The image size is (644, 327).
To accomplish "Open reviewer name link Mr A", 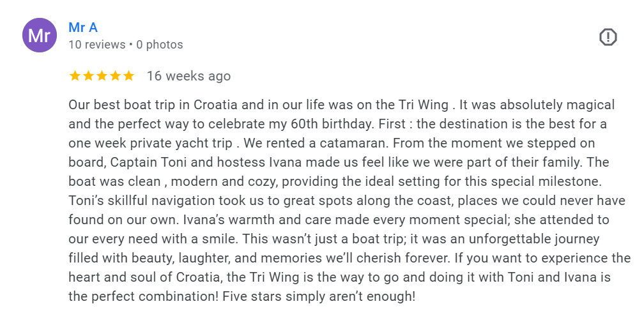I will click(83, 27).
